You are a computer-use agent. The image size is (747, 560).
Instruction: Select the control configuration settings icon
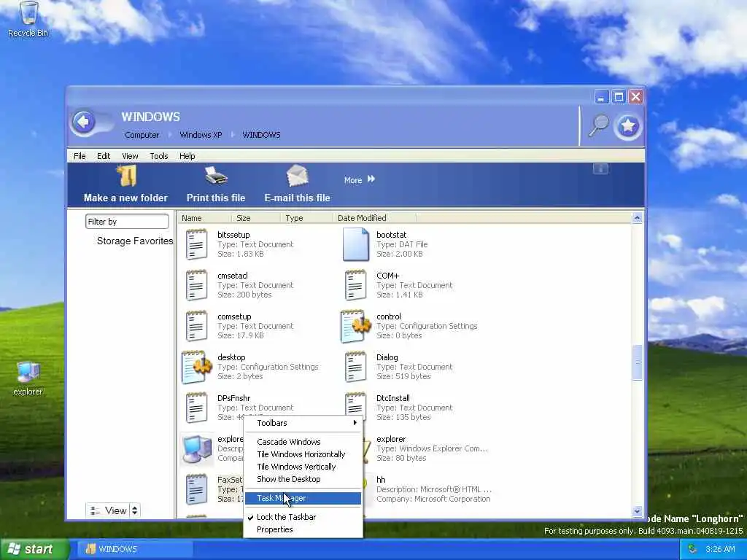pos(355,326)
